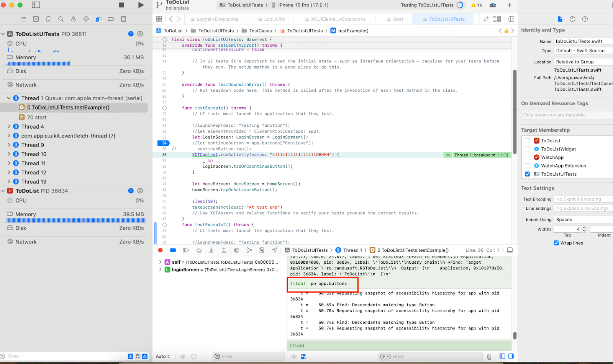This screenshot has width=613, height=364.
Task: Switch to XCUIEleme...+Extensions tab
Action: point(335,19)
